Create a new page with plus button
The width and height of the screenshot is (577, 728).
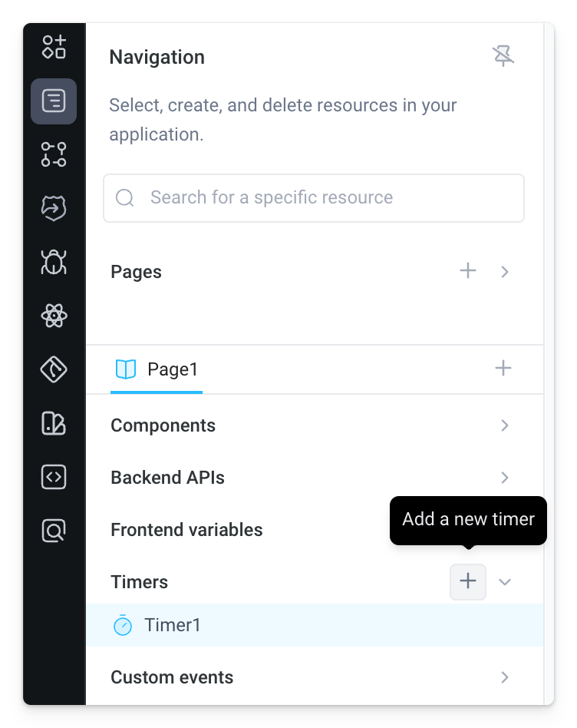[468, 271]
